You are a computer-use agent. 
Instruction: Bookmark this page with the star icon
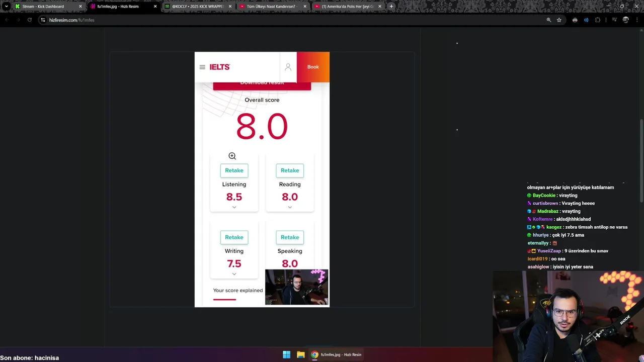[x=559, y=20]
